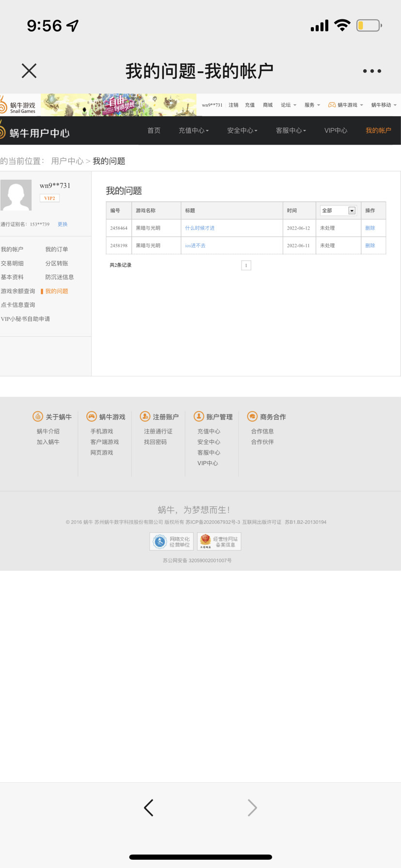Image resolution: width=401 pixels, height=868 pixels.
Task: Click the 2458464 question number cell
Action: tap(119, 228)
